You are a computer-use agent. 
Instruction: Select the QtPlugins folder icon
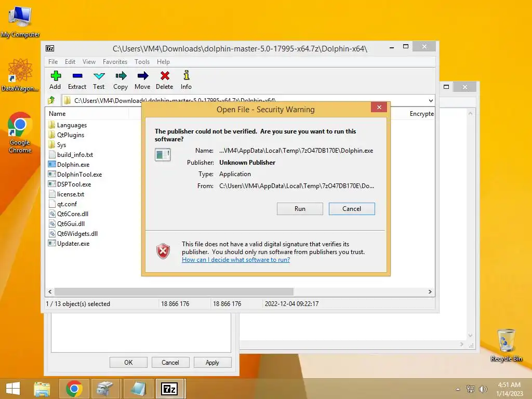(x=52, y=135)
